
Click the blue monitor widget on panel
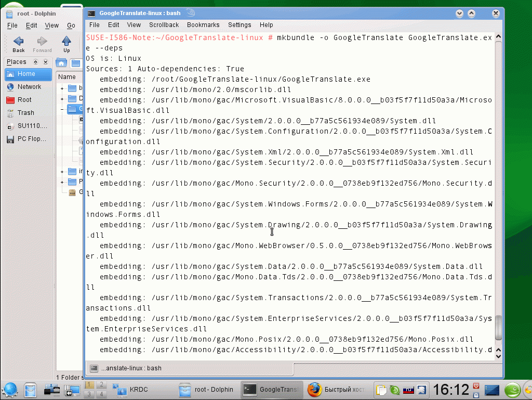pyautogui.click(x=492, y=390)
